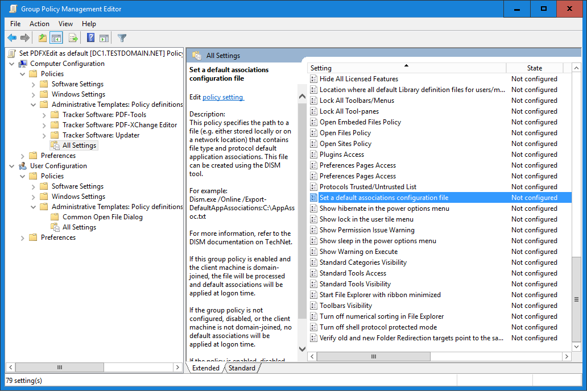Click the settings list horizontal scrollbar thumb
587x392 pixels.
click(374, 356)
